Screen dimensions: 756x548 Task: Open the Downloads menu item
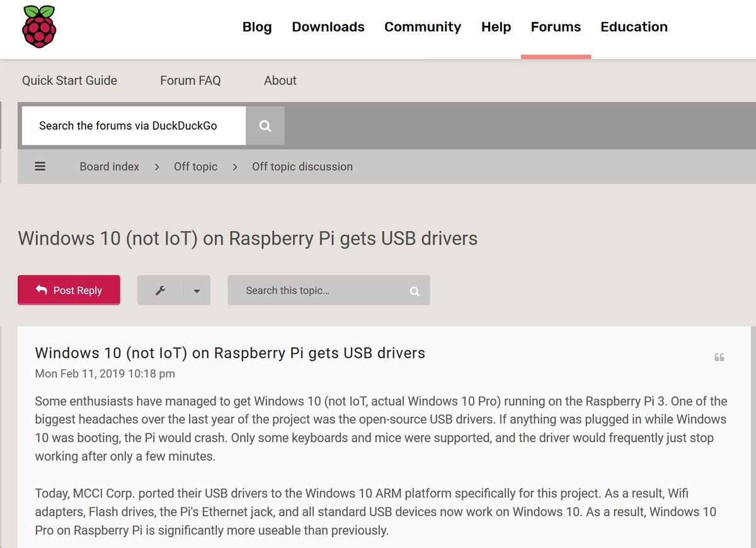tap(328, 27)
